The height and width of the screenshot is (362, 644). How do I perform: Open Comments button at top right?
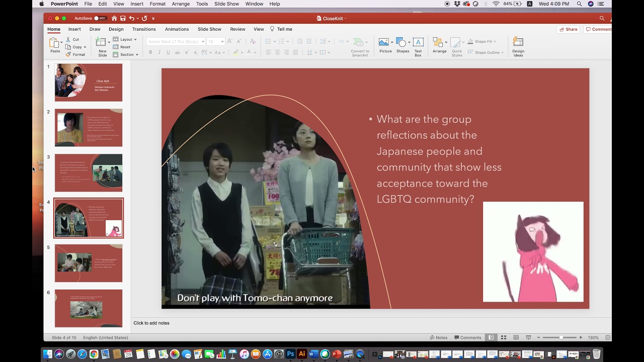(598, 29)
